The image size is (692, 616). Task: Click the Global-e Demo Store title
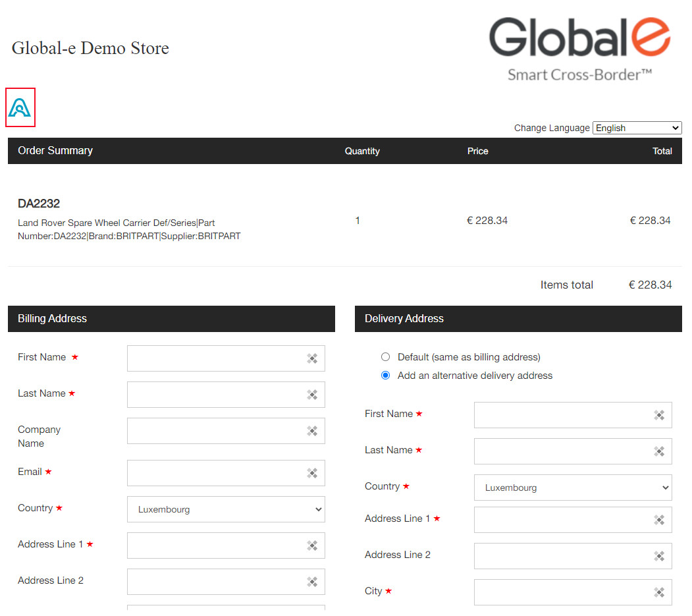tap(90, 48)
